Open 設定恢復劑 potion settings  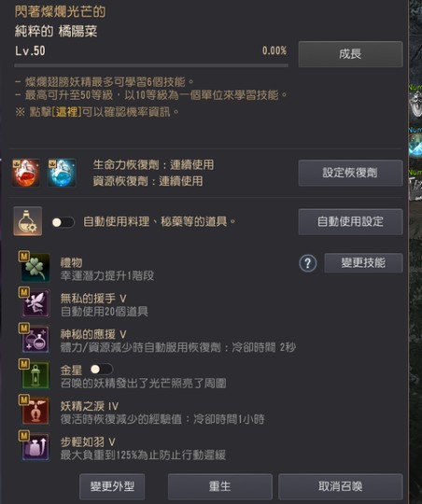[350, 173]
